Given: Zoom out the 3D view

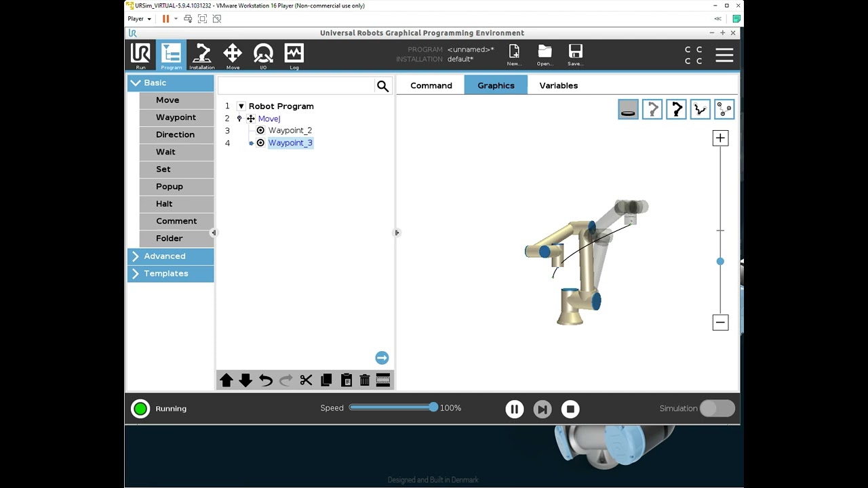Looking at the screenshot, I should click(x=720, y=323).
